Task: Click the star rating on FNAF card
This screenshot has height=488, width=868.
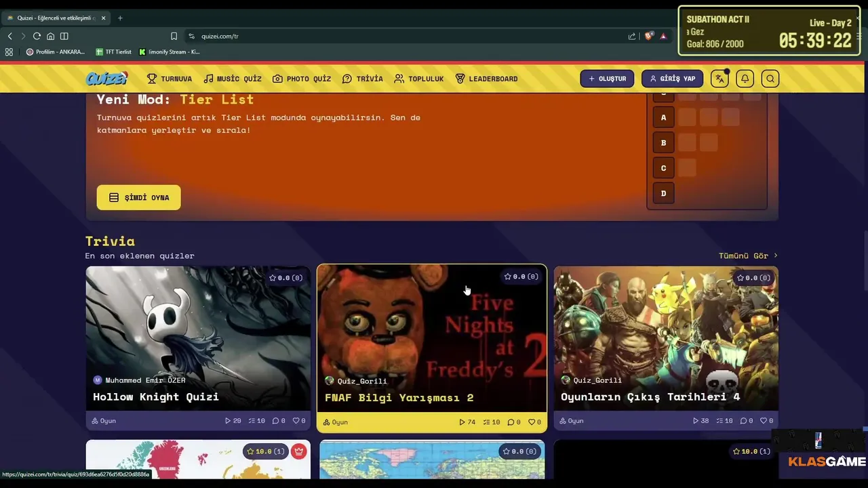Action: tap(521, 277)
